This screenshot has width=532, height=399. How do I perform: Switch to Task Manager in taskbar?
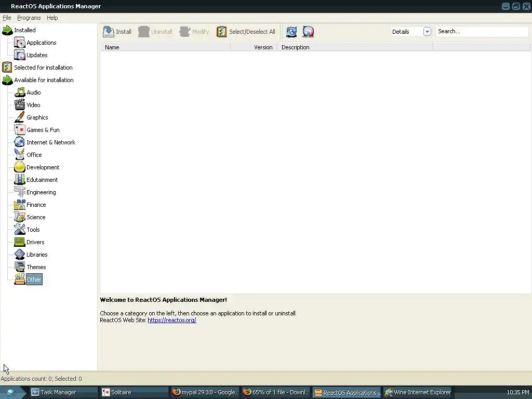63,392
